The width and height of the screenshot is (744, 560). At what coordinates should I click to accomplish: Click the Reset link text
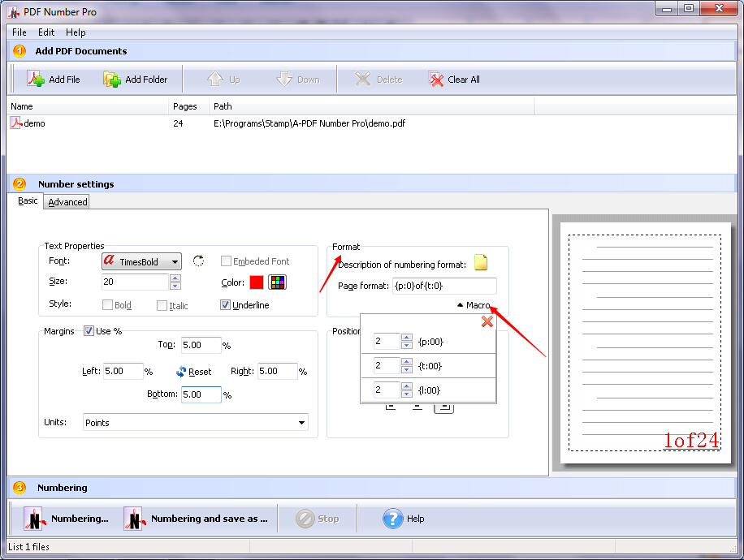coord(200,372)
